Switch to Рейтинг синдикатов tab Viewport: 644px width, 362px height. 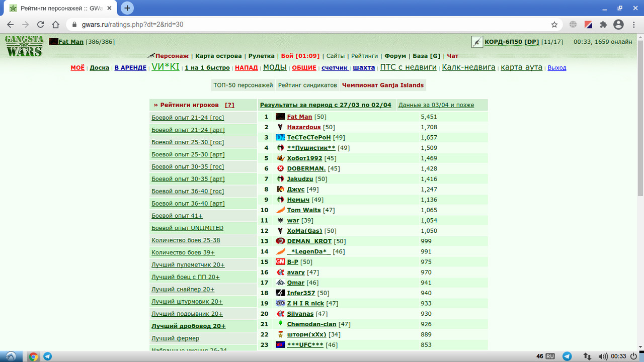pos(307,85)
